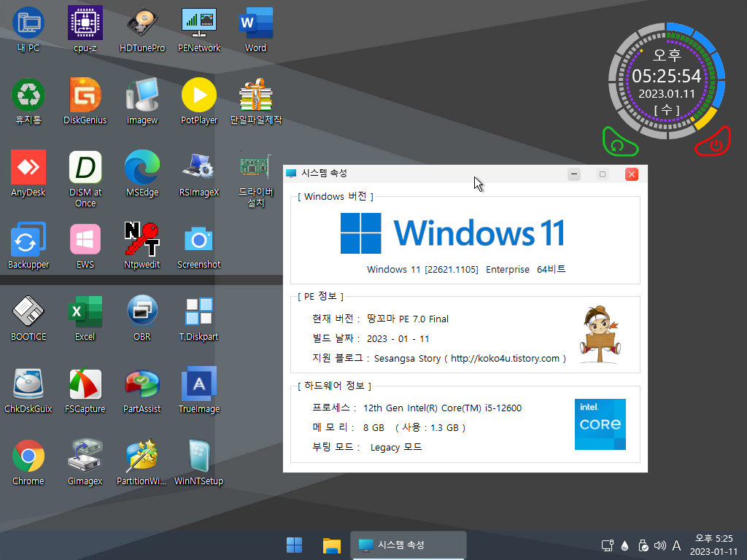The image size is (747, 560).
Task: Open the 단일파일제작 icon
Action: (256, 101)
